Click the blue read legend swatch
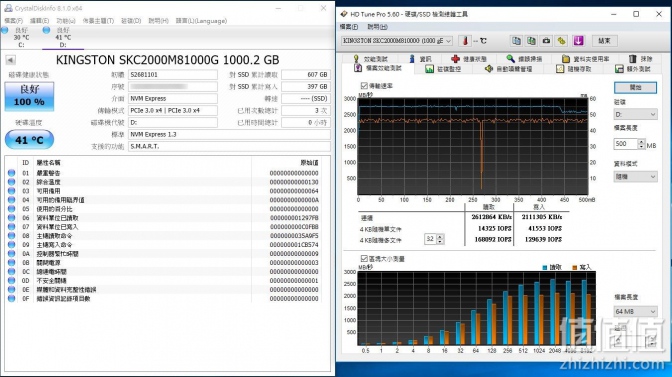This screenshot has width=672, height=377. 545,267
